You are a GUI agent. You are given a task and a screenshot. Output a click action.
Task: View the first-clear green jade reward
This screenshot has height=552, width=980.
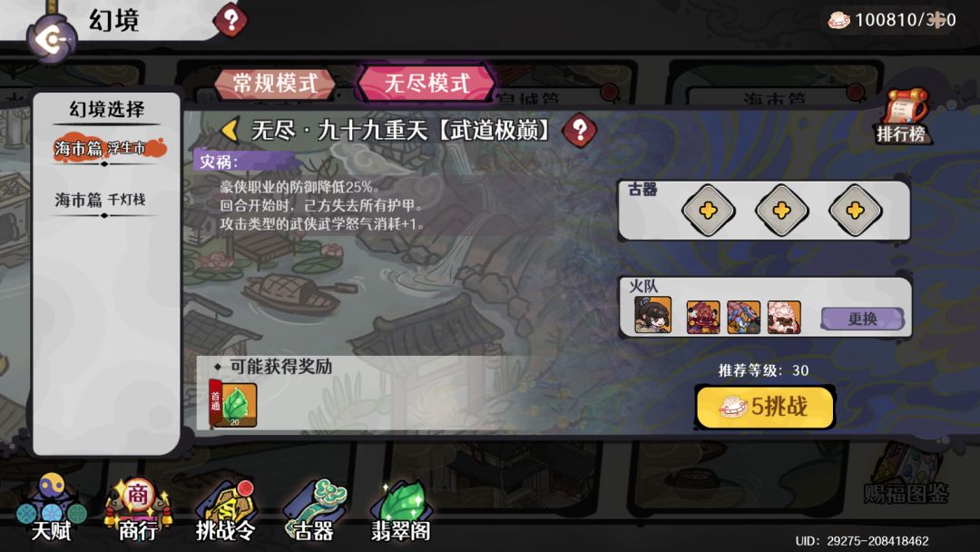[x=233, y=404]
